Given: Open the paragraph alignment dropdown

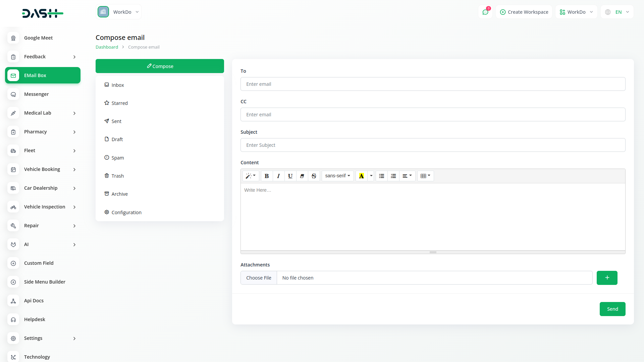Looking at the screenshot, I should tap(407, 176).
